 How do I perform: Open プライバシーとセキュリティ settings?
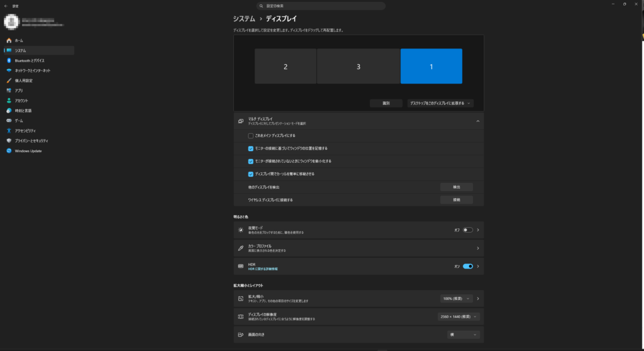[39, 140]
